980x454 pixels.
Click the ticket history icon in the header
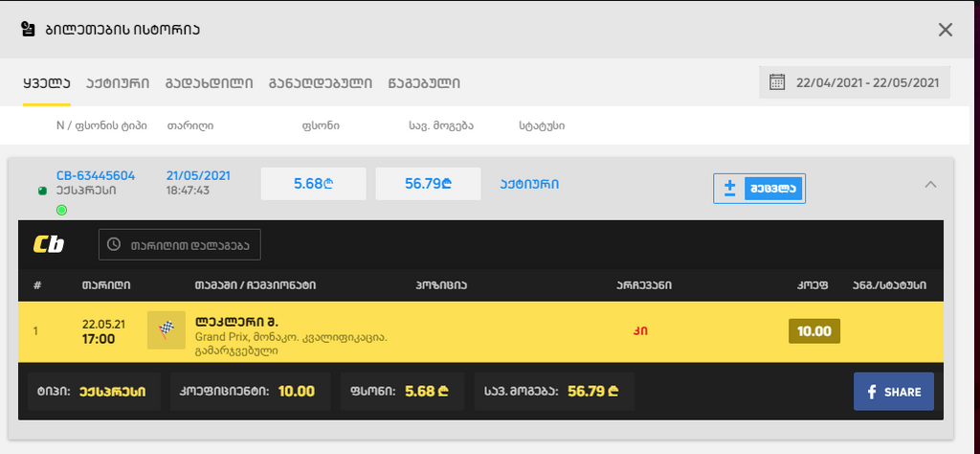(28, 30)
